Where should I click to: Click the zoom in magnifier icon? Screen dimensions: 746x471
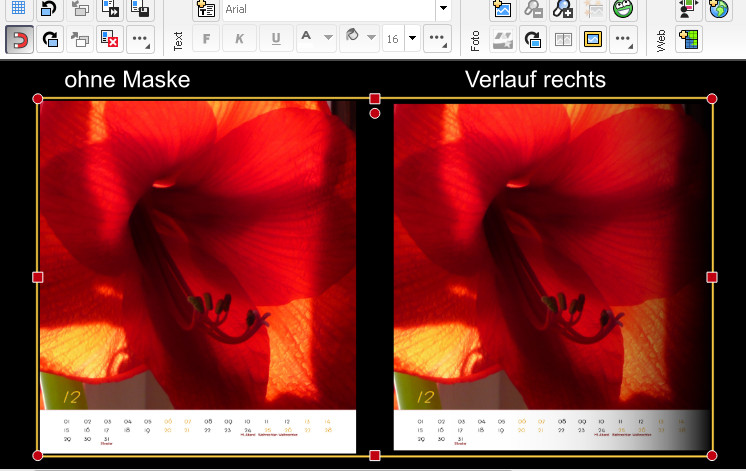[x=563, y=9]
